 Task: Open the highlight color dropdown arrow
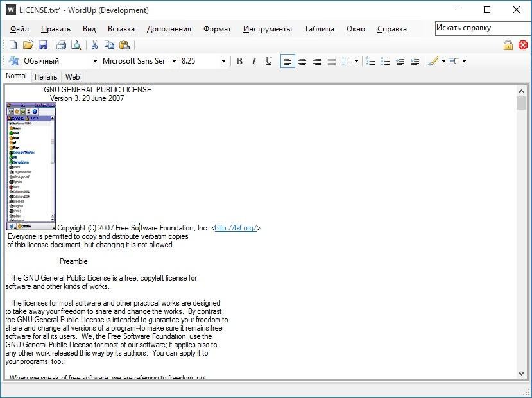pos(443,61)
